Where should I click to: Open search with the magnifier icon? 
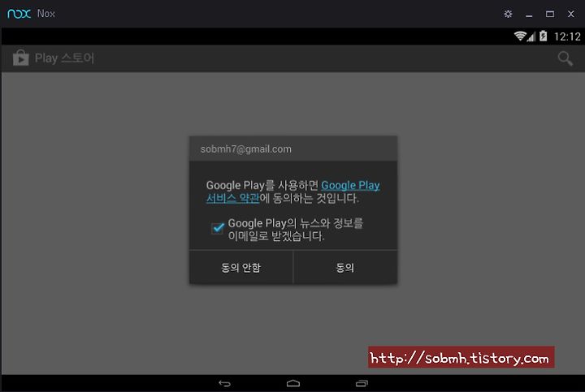(565, 58)
